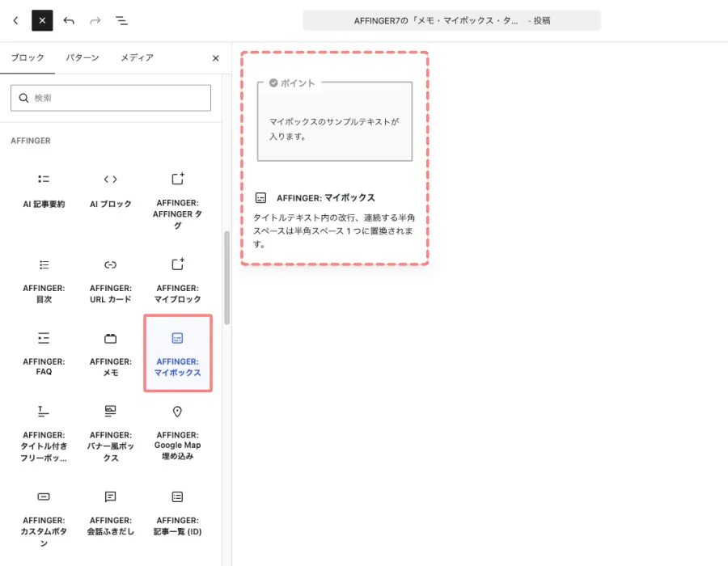This screenshot has width=728, height=566.
Task: Switch to the ブロック tab
Action: [x=28, y=57]
